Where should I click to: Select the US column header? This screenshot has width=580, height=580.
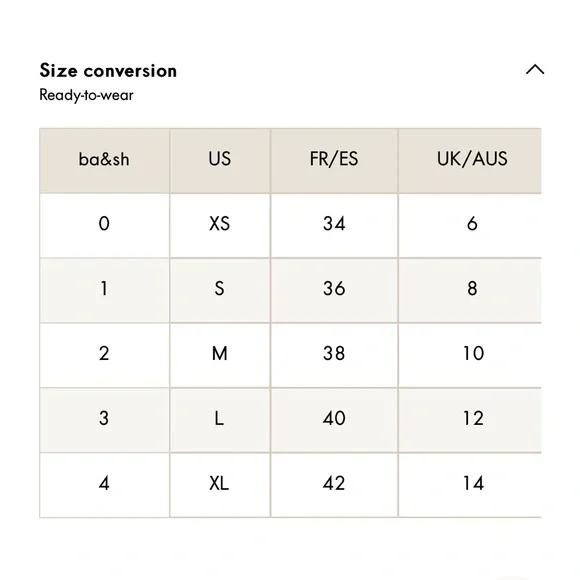[x=220, y=161]
